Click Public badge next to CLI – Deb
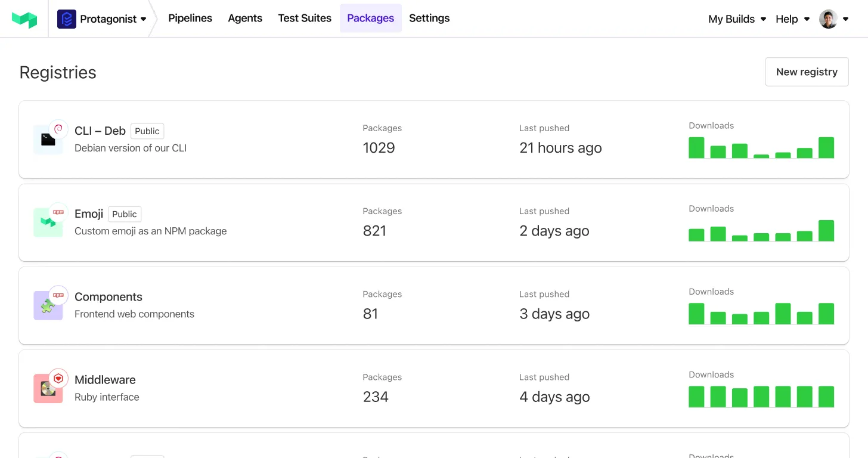This screenshot has width=868, height=458. 147,131
